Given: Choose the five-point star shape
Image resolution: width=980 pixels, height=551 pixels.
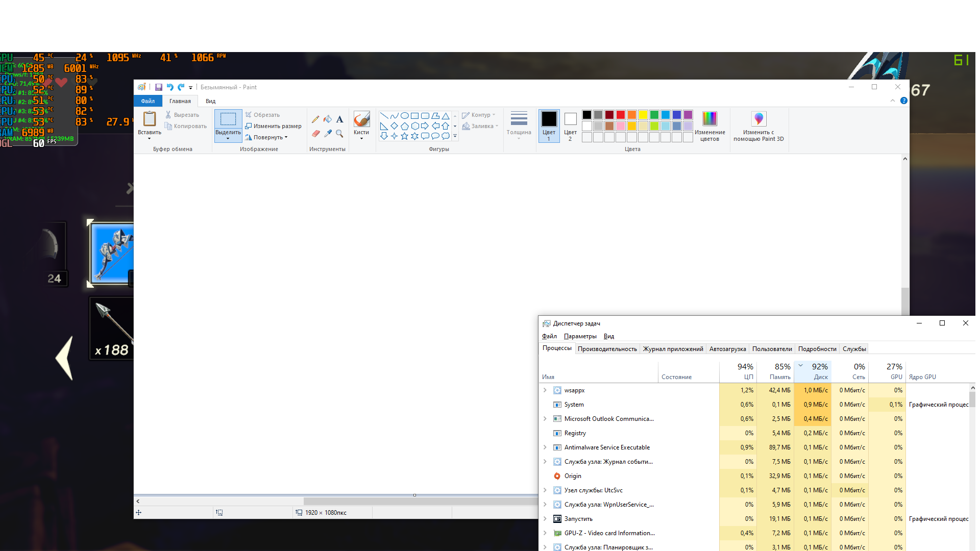Looking at the screenshot, I should 404,136.
